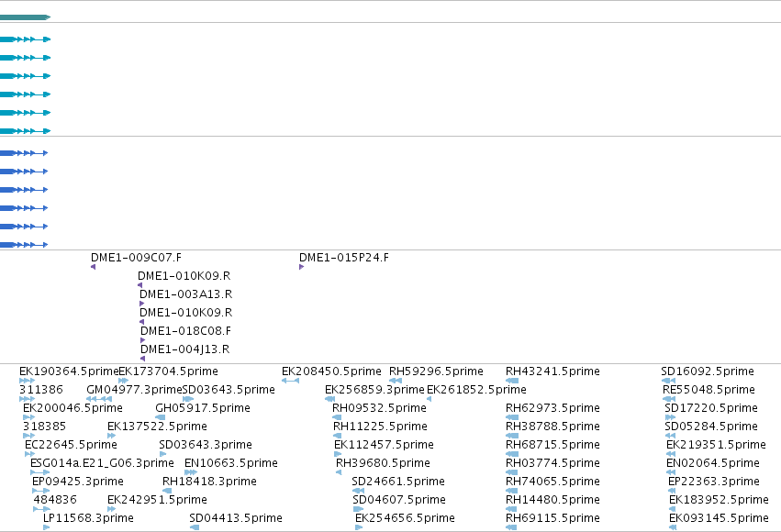Select the 318385 feature label
Viewport: 781px width, 532px height.
point(44,427)
